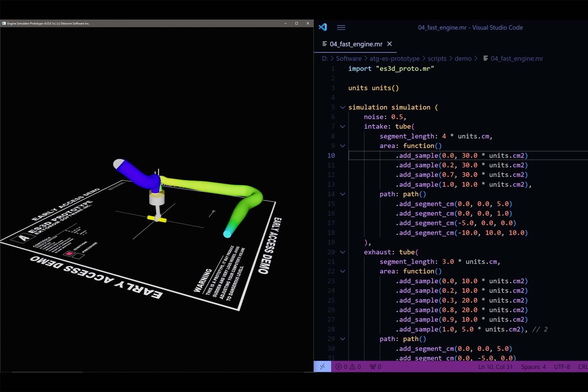Collapse the path block chevron at line 14
Viewport: 588px width, 392px height.
(343, 194)
